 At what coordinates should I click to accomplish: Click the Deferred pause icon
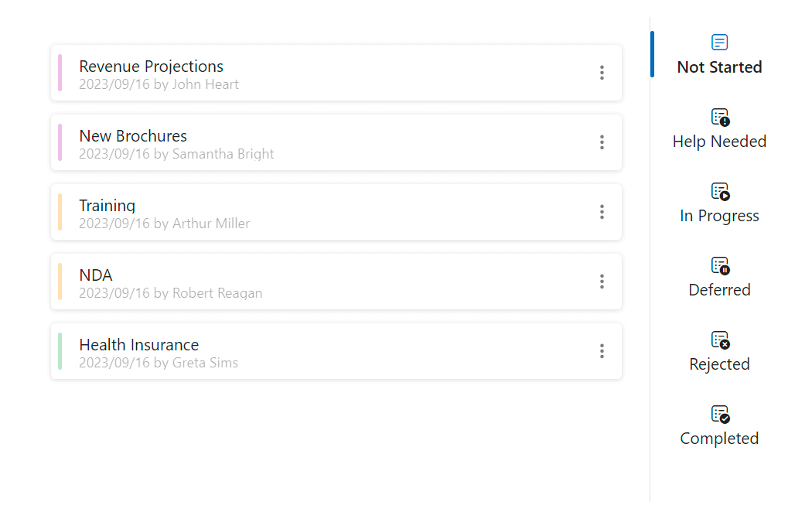click(x=720, y=265)
